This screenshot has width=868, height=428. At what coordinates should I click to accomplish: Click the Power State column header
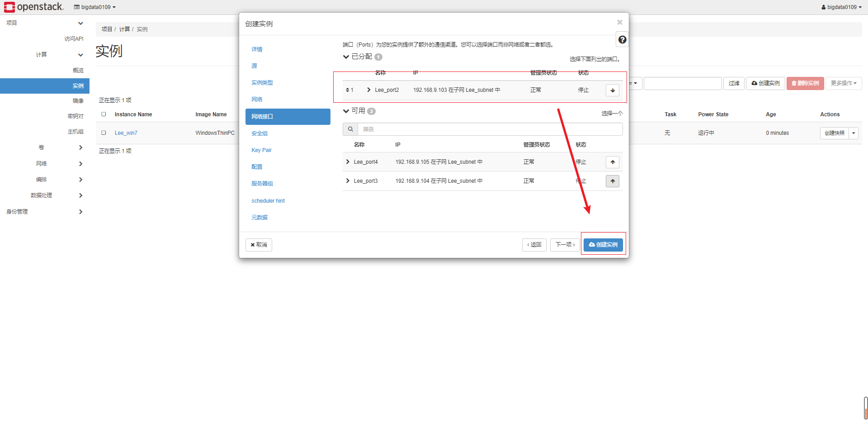pyautogui.click(x=713, y=114)
